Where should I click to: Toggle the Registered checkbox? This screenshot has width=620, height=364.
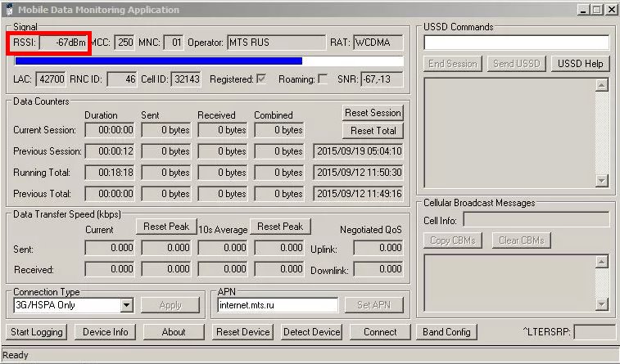(x=261, y=79)
